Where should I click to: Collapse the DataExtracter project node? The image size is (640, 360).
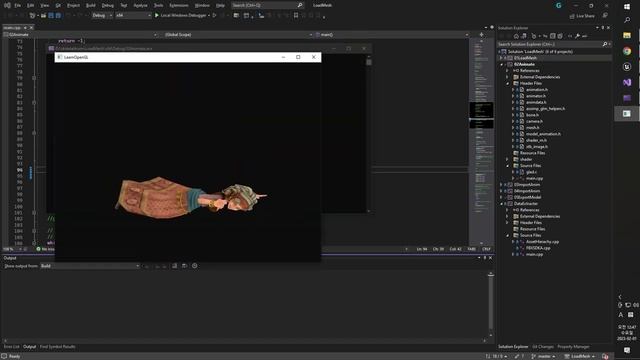coord(502,204)
